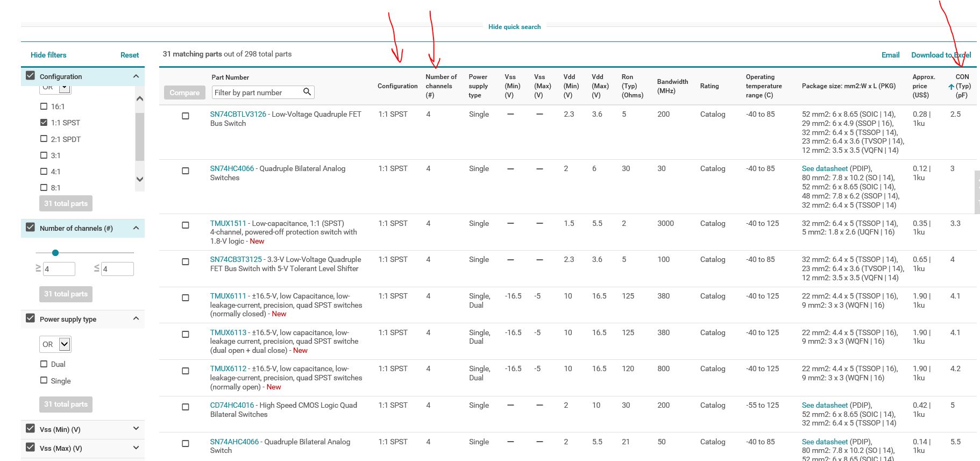Open SN74HC4066 part link

[x=232, y=168]
